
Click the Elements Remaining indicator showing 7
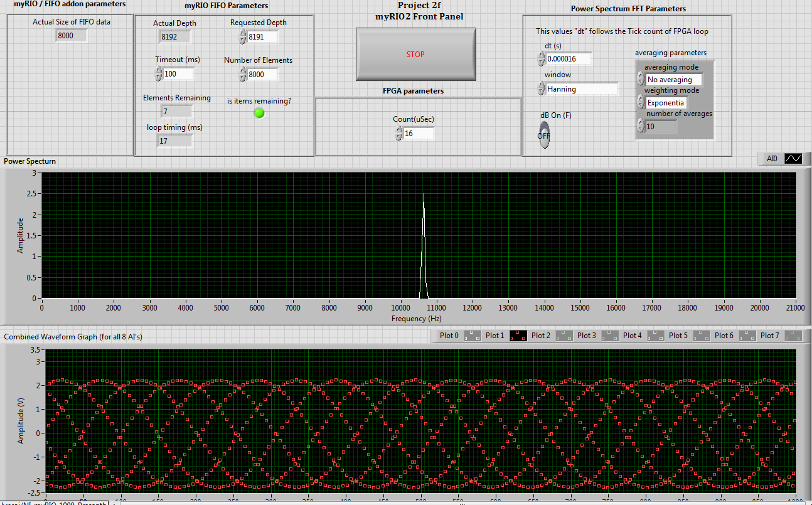click(x=176, y=112)
